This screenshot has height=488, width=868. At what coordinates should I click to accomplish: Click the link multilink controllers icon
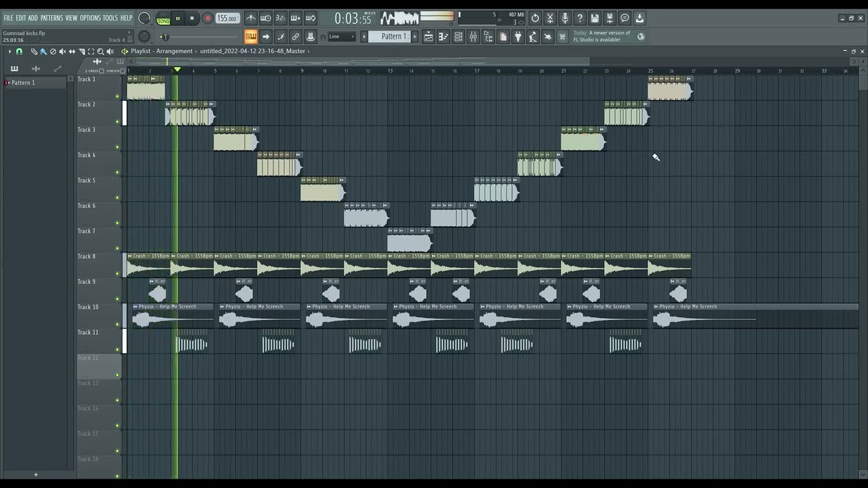click(296, 37)
